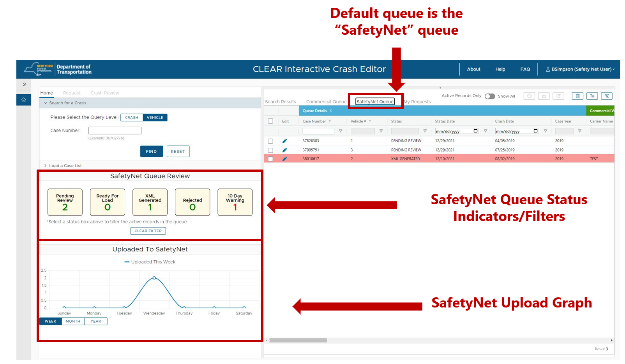Switch to the Request tab
625x364 pixels.
pyautogui.click(x=72, y=93)
